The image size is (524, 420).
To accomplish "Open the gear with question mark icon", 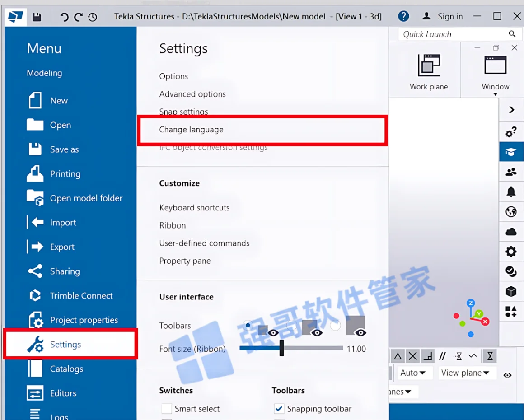I will pos(510,132).
